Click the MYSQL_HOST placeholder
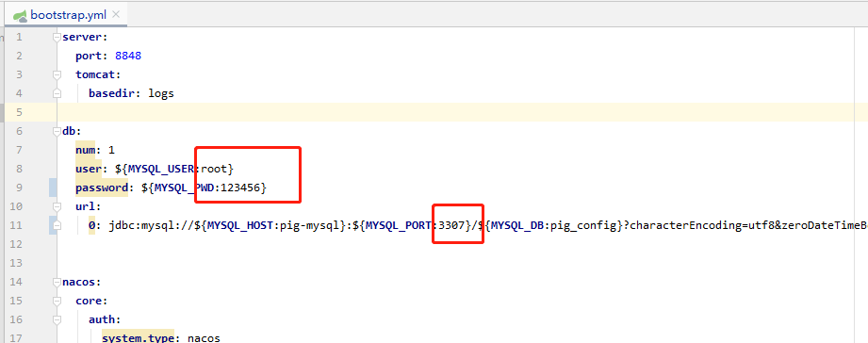The image size is (868, 343). pos(239,225)
